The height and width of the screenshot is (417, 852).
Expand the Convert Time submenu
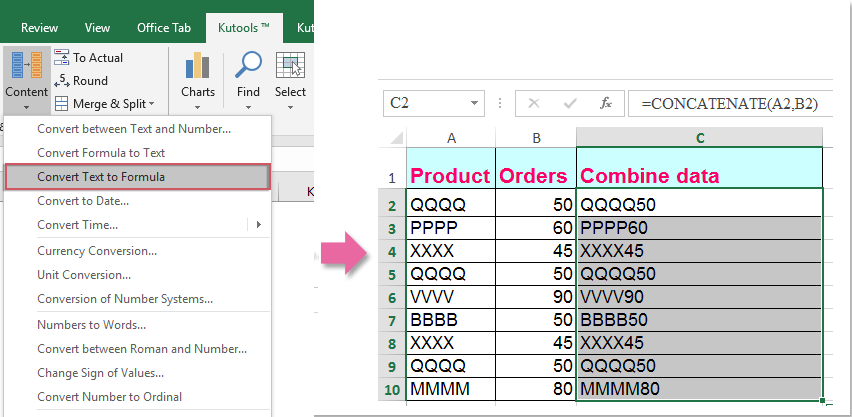[258, 225]
